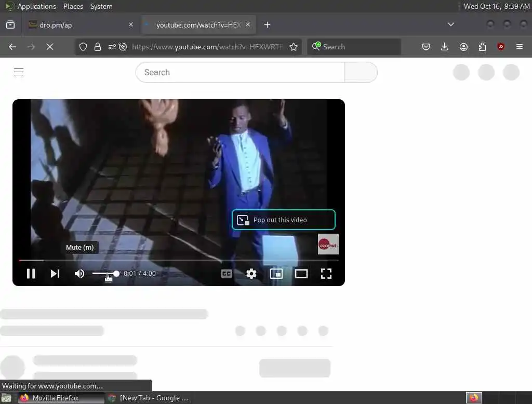Adjust the volume slider handle
Screen dimensions: 532x404
tap(116, 274)
